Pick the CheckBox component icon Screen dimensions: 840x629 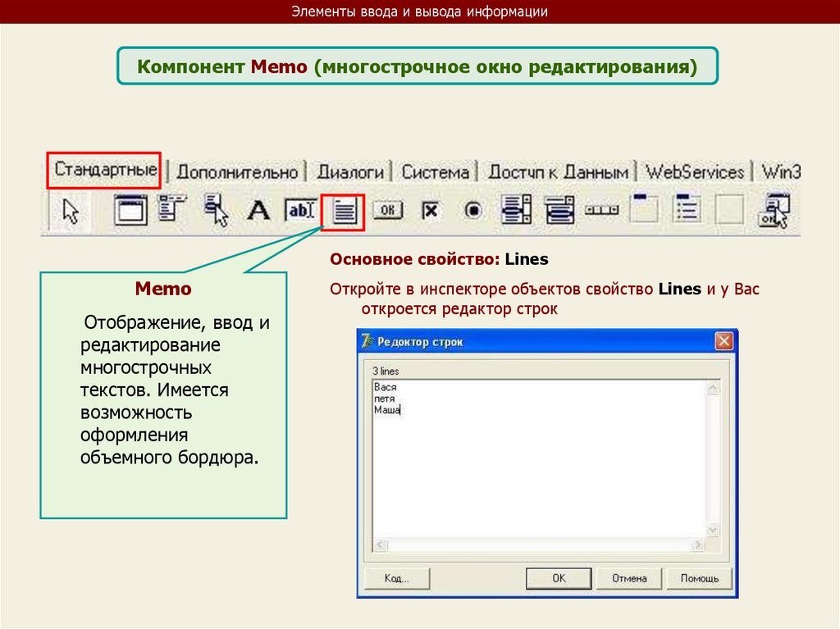pyautogui.click(x=430, y=211)
